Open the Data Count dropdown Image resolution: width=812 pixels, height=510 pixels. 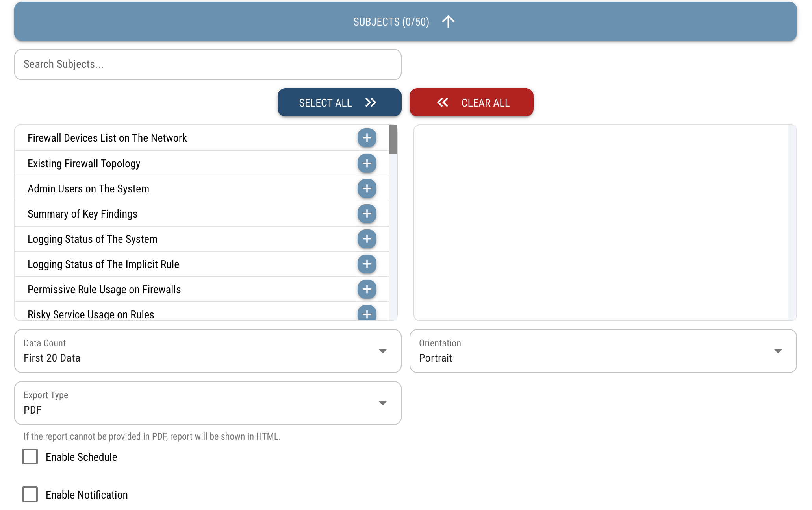tap(208, 351)
